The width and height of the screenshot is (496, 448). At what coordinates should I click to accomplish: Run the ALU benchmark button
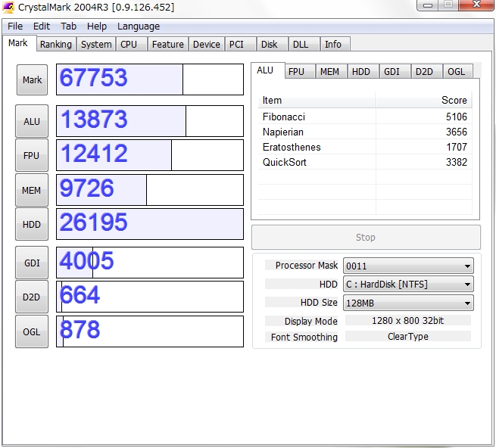pos(32,121)
